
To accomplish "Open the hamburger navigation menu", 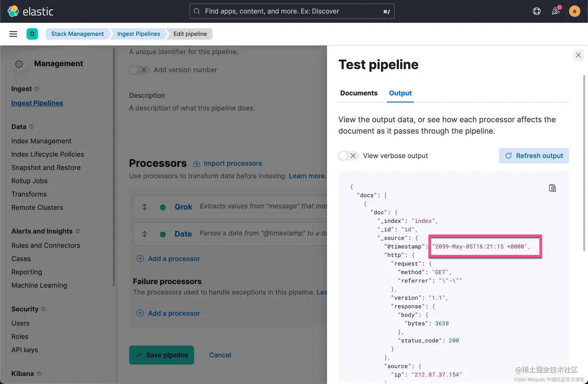I will (x=13, y=34).
